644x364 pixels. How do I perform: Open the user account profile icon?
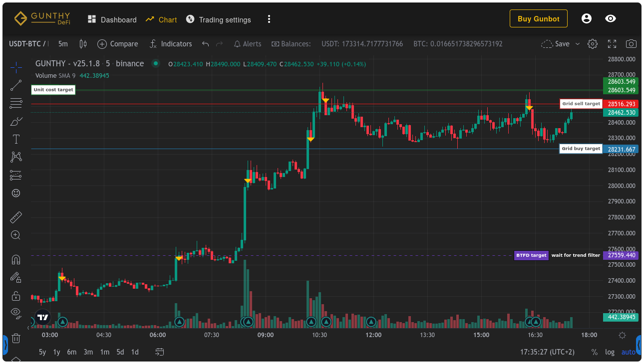587,19
